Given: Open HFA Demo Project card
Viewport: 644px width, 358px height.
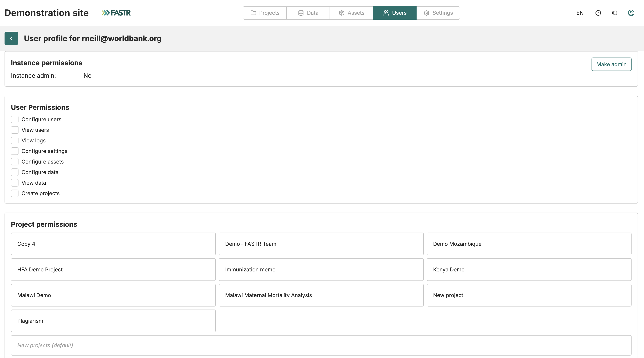Looking at the screenshot, I should pos(113,270).
